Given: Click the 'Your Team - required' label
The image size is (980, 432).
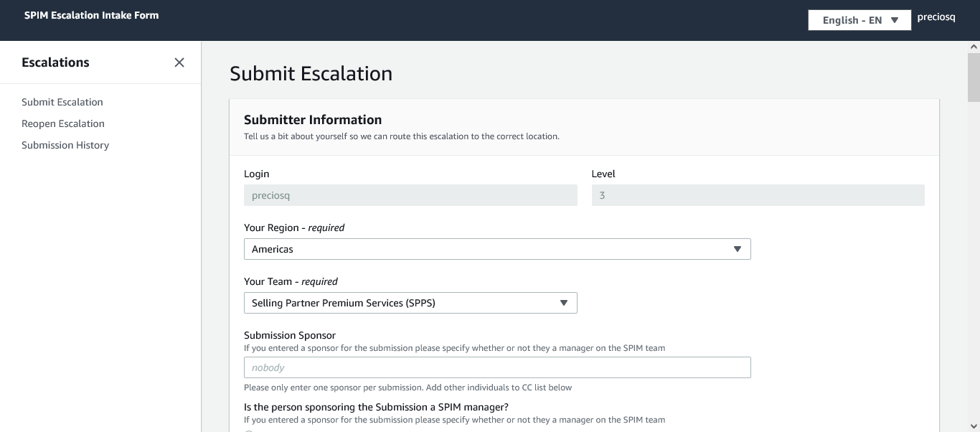Looking at the screenshot, I should click(x=291, y=281).
